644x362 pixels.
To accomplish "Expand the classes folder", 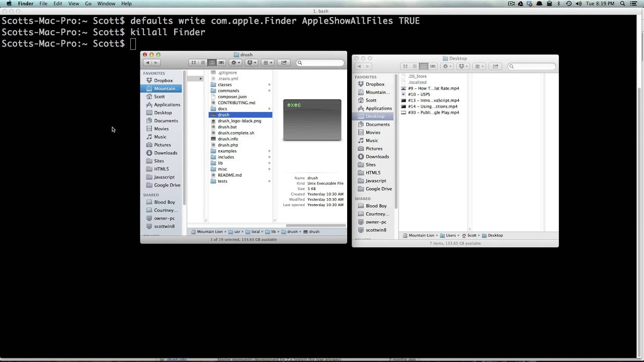I will tap(270, 84).
